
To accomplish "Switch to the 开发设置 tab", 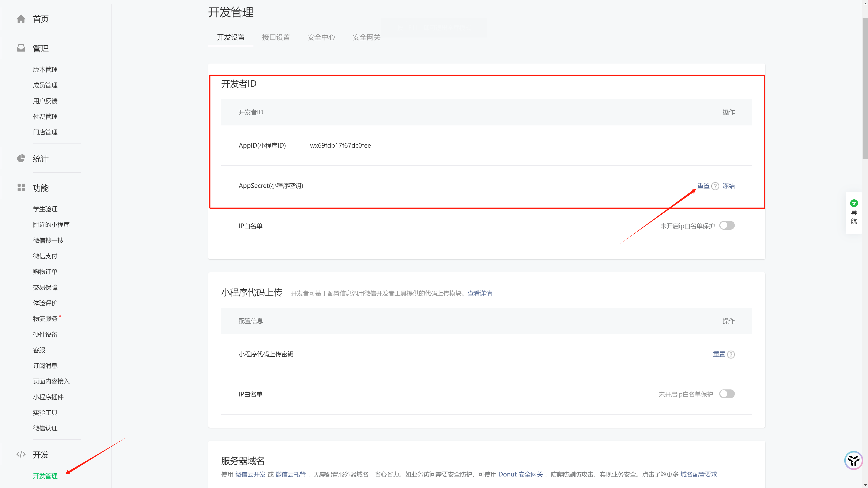I will pos(231,37).
